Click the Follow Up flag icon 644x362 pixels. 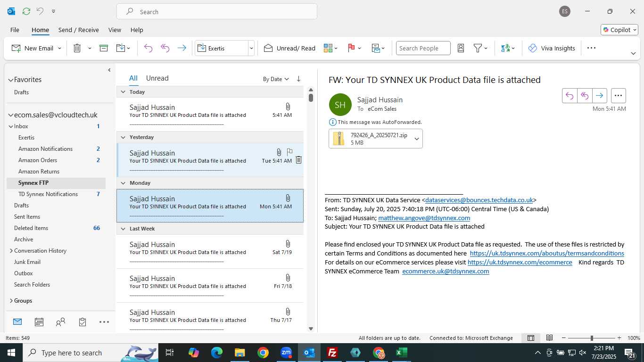[351, 48]
